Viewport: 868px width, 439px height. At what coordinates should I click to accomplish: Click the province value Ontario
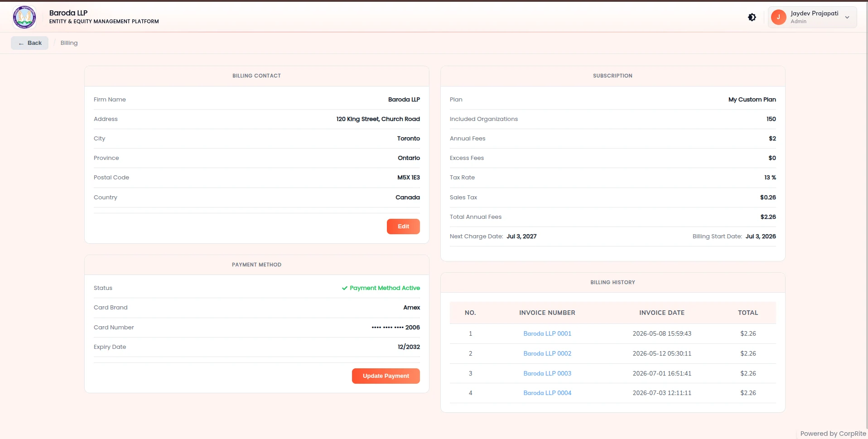(409, 158)
